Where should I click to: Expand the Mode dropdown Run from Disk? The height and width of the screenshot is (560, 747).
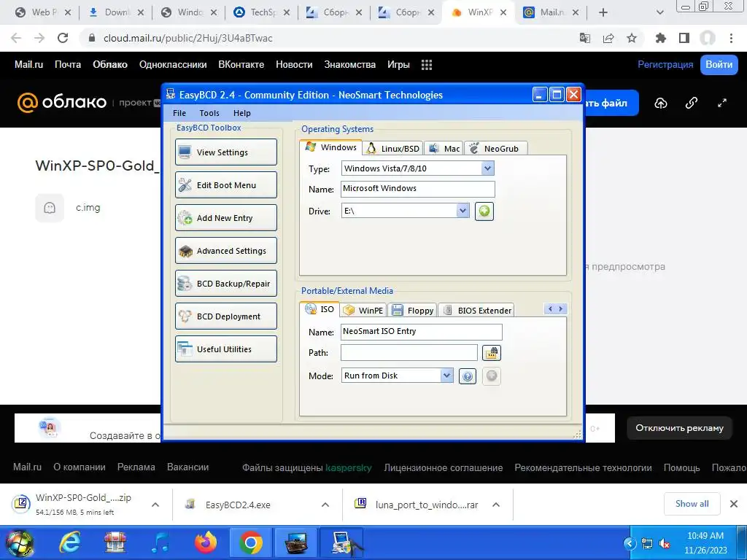click(446, 376)
